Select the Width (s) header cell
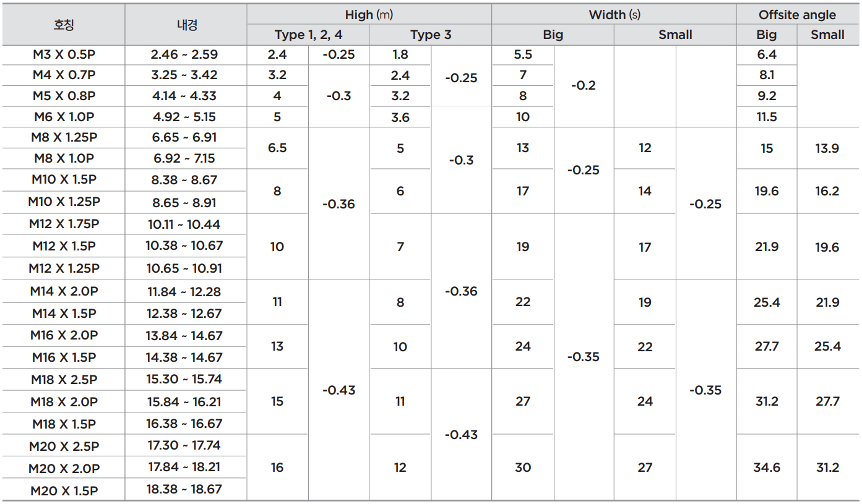 614,15
